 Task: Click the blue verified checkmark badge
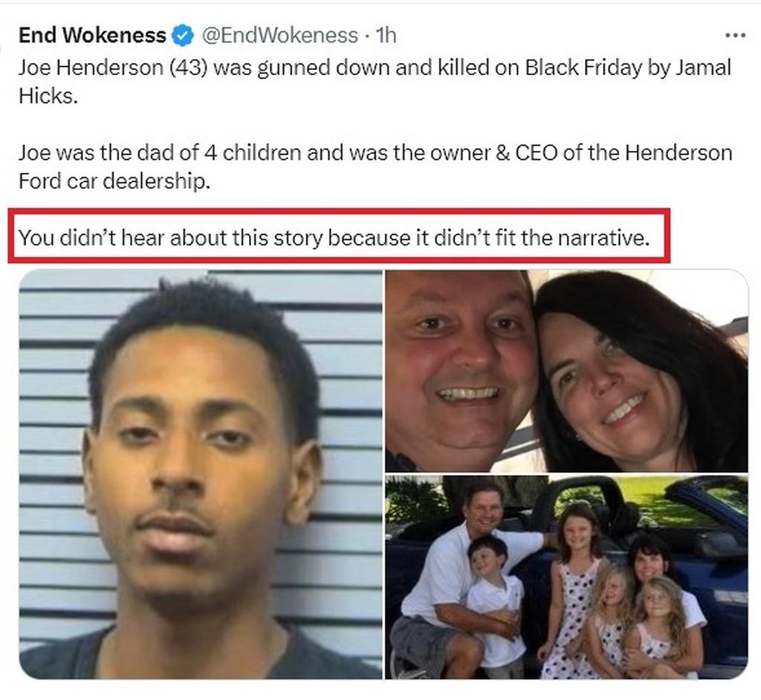click(x=184, y=36)
